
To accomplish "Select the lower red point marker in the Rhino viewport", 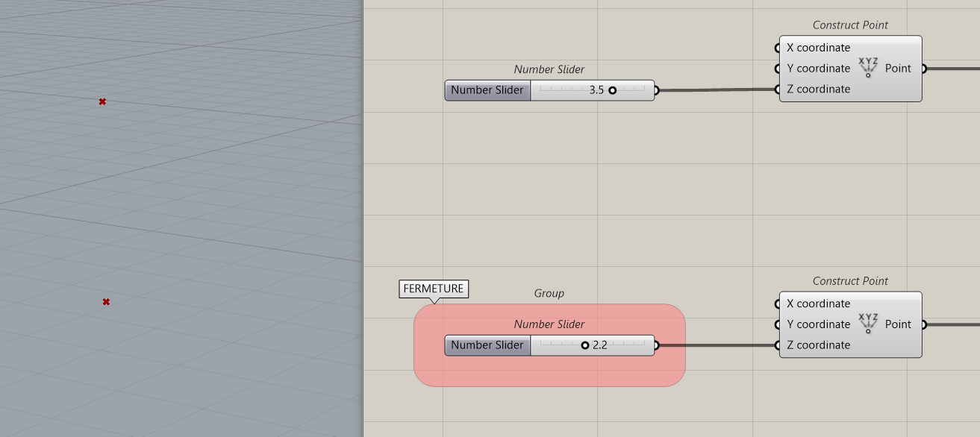I will pos(106,301).
